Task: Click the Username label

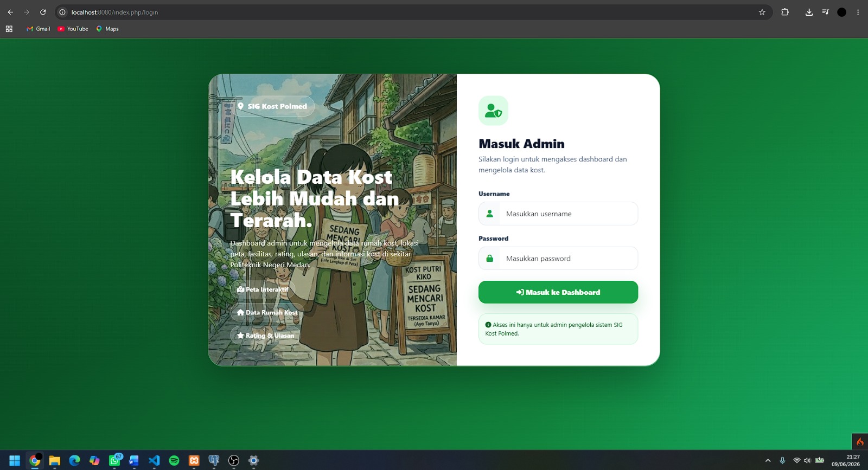Action: [494, 194]
